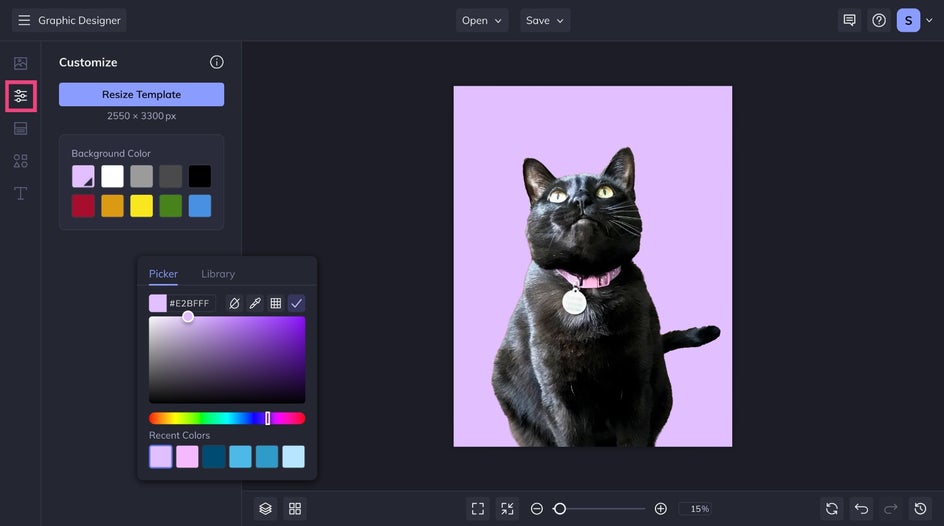Open the help question mark icon

[879, 20]
